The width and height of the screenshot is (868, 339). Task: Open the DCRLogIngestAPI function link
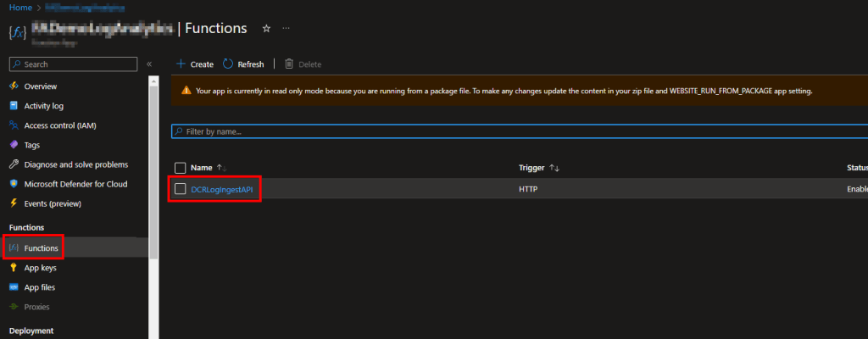click(x=222, y=189)
